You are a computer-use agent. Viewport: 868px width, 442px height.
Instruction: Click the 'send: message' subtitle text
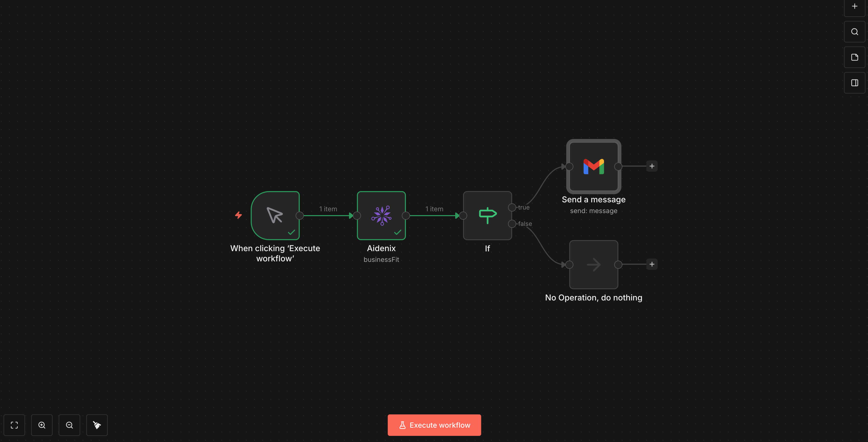[593, 211]
